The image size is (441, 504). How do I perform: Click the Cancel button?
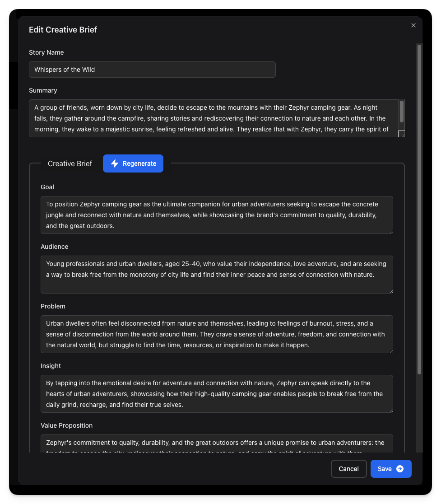click(348, 469)
